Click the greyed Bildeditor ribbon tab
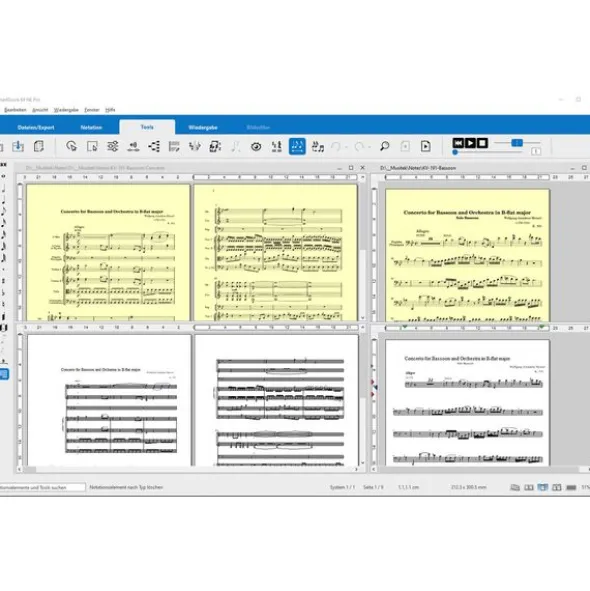The image size is (590, 591). [x=258, y=127]
